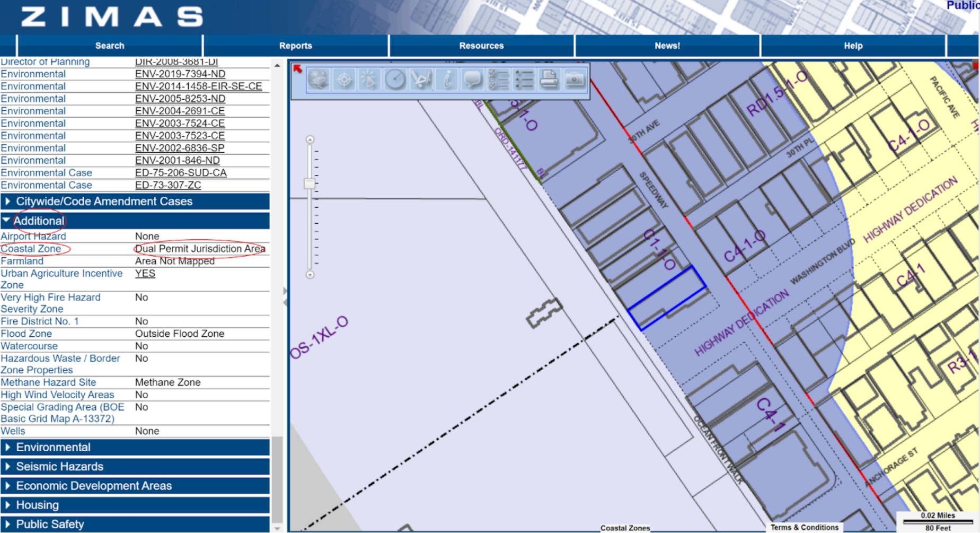Open the measure drawing tools icon
The width and height of the screenshot is (980, 533).
pos(421,80)
